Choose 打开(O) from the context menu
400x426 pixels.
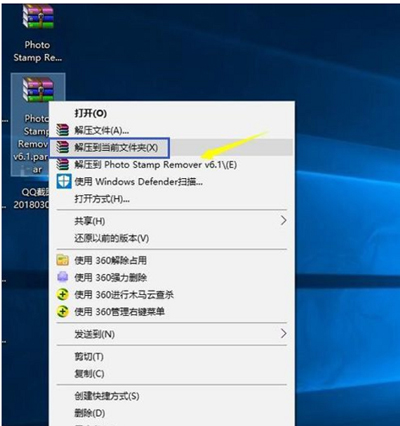click(171, 113)
